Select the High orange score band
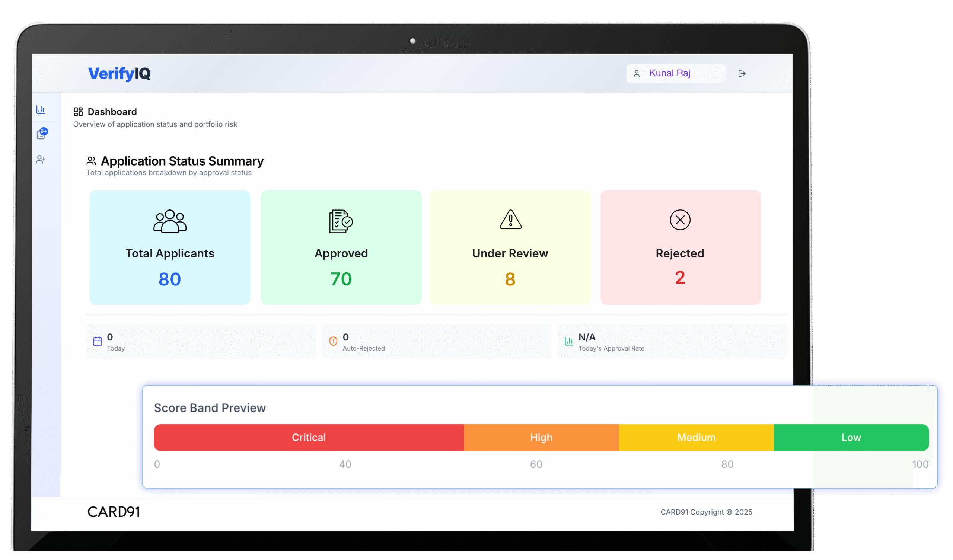 [541, 438]
